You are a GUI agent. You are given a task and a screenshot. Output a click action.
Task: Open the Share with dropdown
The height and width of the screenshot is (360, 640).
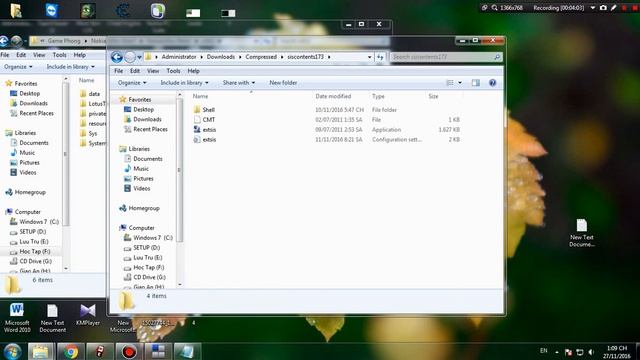click(239, 83)
